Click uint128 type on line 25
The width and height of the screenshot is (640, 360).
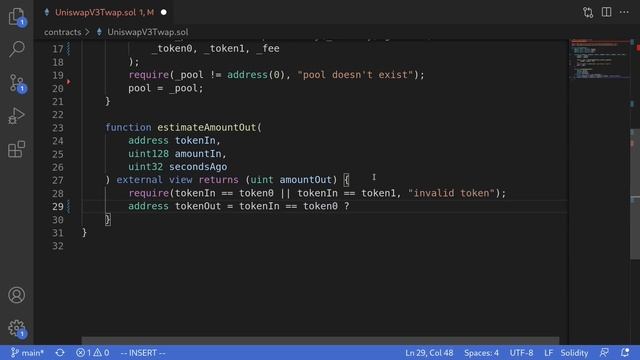(148, 154)
